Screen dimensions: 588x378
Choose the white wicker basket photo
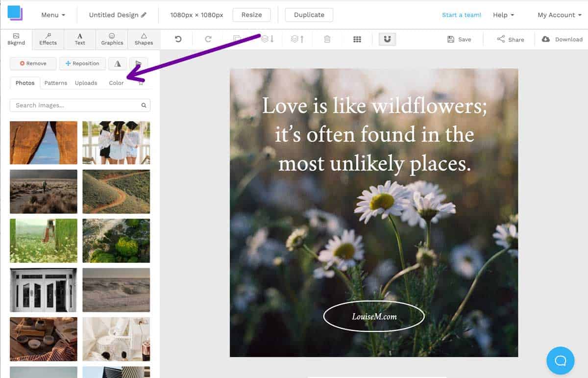point(116,339)
